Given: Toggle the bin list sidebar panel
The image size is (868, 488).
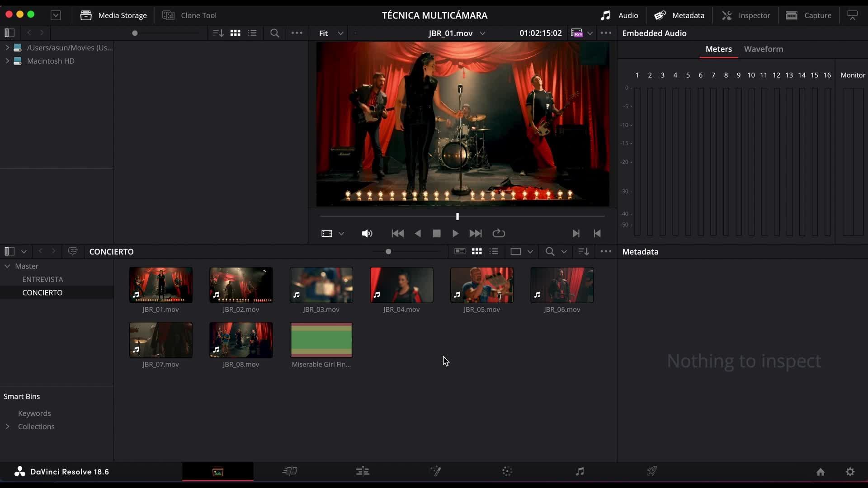Looking at the screenshot, I should tap(9, 252).
